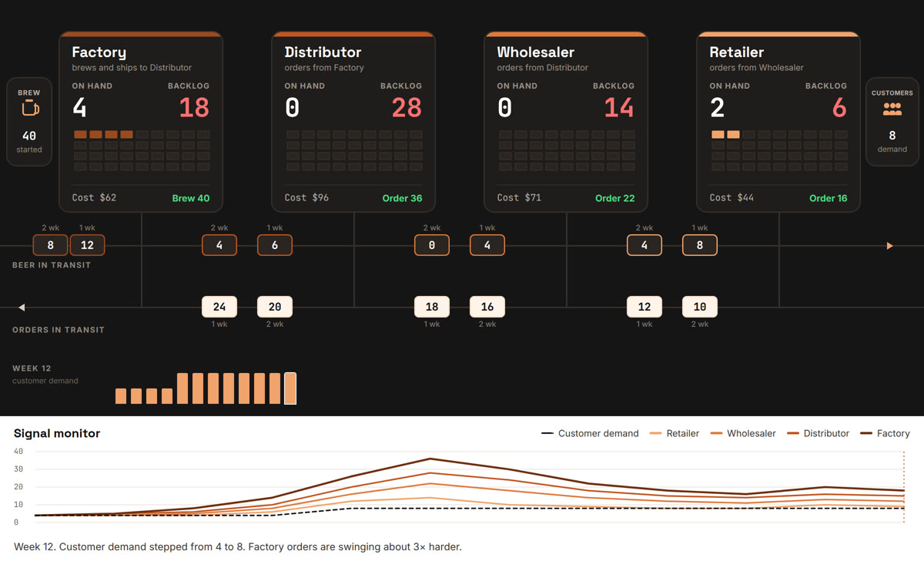Viewport: 924px width, 578px height.
Task: Click the orders transit box showing 18
Action: 432,307
